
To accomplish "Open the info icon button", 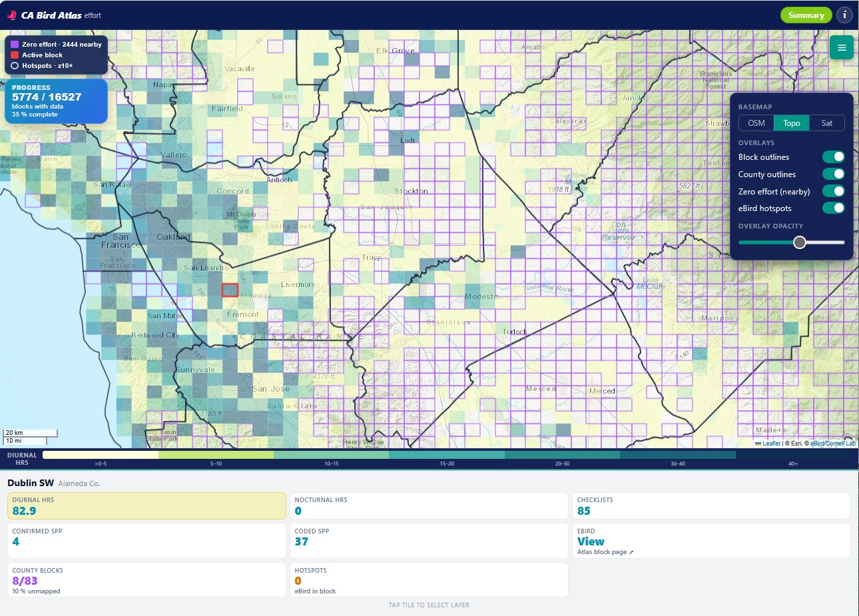I will [x=844, y=15].
